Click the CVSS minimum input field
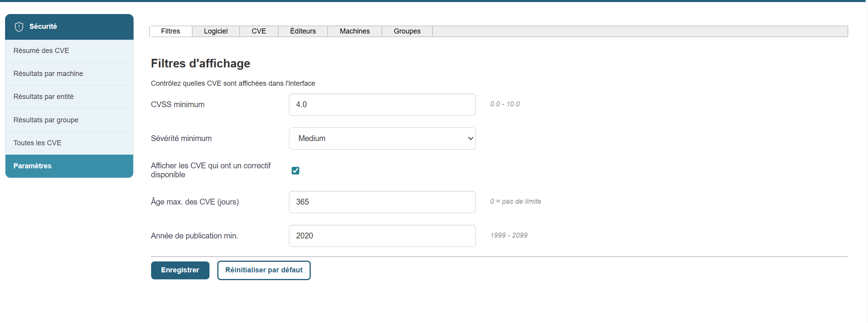868x323 pixels. pos(382,104)
